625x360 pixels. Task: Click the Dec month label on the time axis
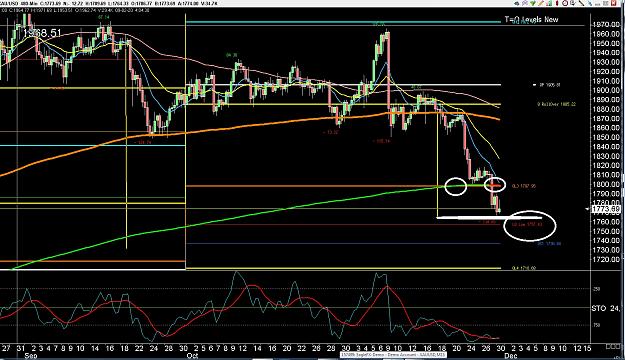tap(511, 355)
